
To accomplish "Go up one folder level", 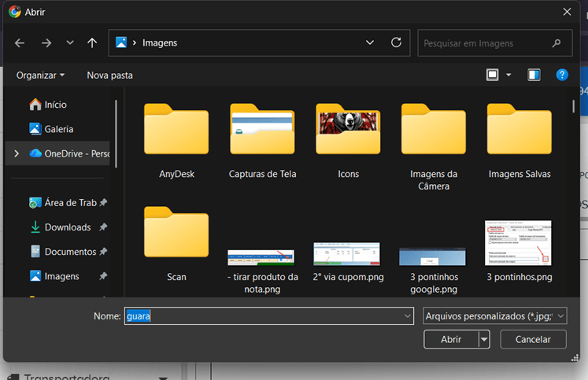I will pyautogui.click(x=92, y=43).
